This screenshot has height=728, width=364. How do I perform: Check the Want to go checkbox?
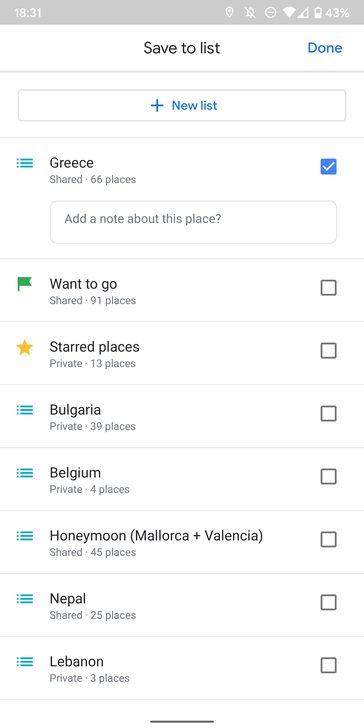coord(329,288)
